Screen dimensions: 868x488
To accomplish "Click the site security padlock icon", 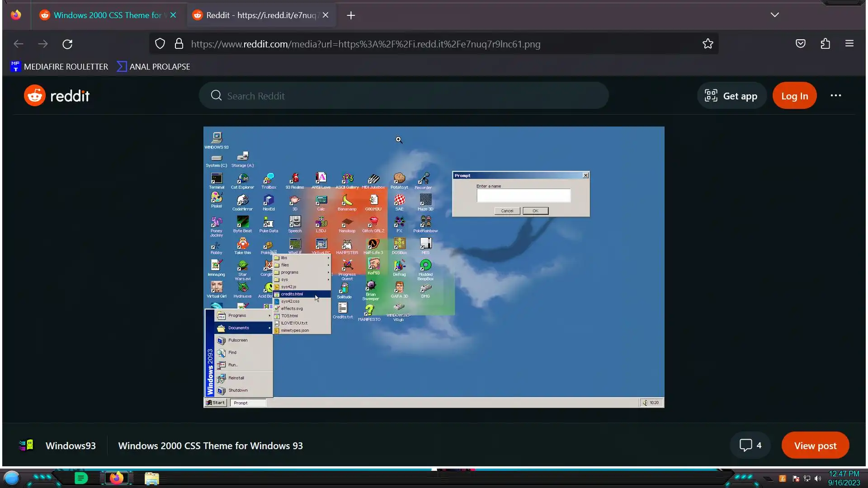I will 179,44.
